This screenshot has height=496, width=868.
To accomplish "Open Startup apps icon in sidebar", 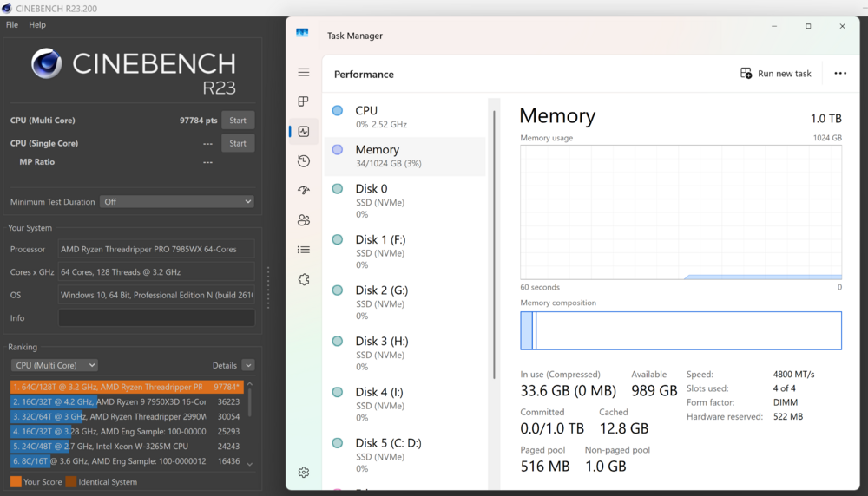I will pos(303,190).
